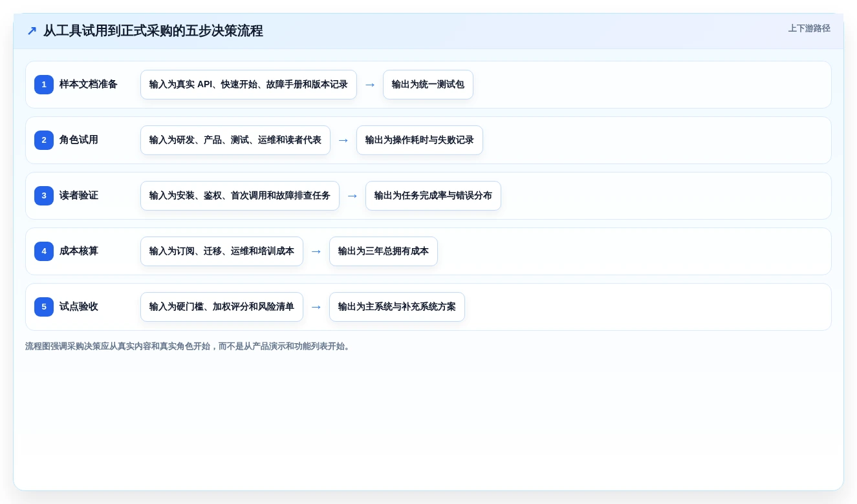Select the 试点验收 step label

pos(79,307)
